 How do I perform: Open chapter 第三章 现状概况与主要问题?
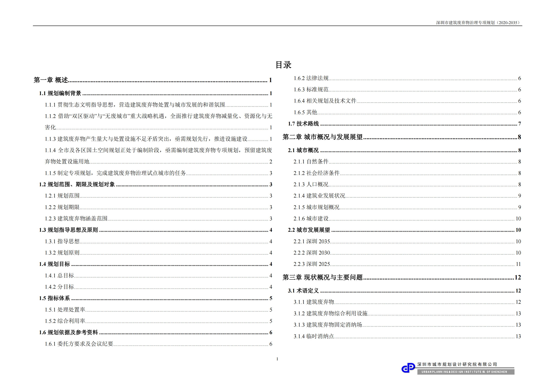(402, 277)
